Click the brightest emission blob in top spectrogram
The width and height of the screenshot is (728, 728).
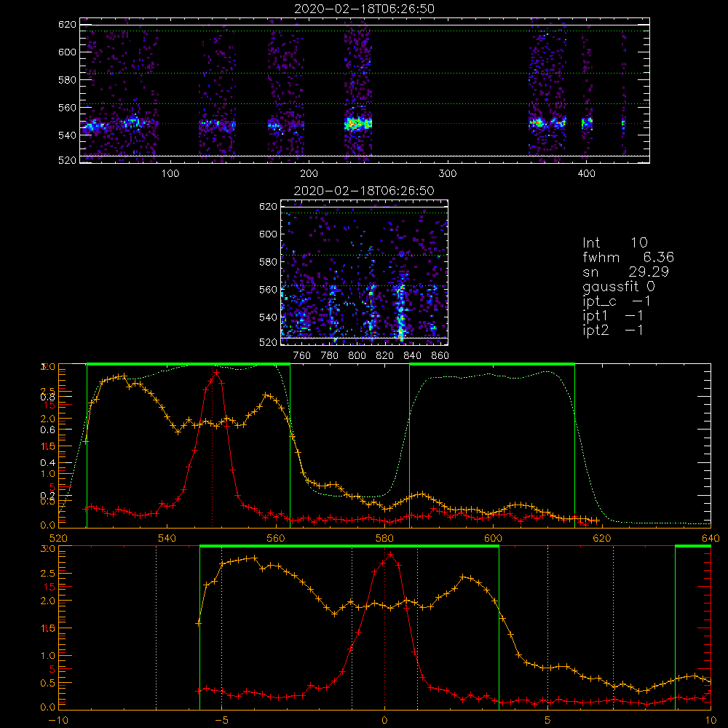point(357,124)
